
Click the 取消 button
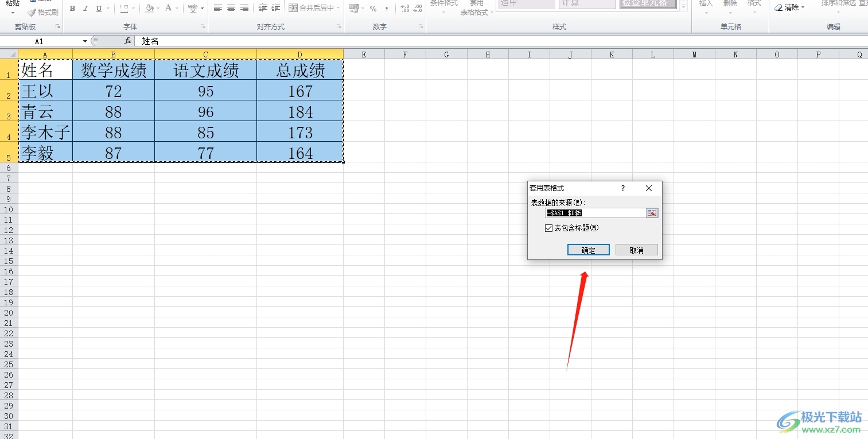coord(637,250)
